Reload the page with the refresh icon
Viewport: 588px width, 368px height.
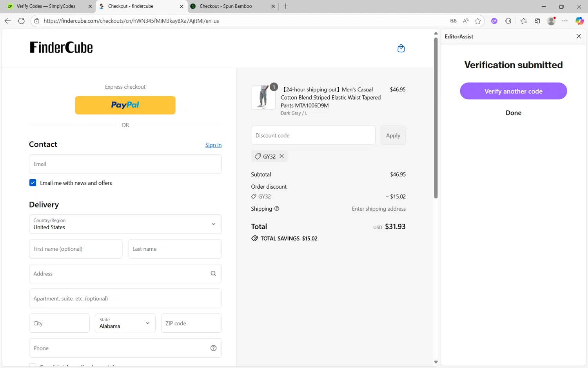point(22,21)
